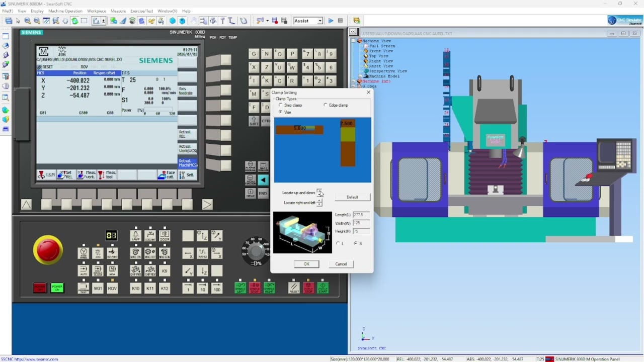Select Edge clamp radio option

[x=326, y=105]
